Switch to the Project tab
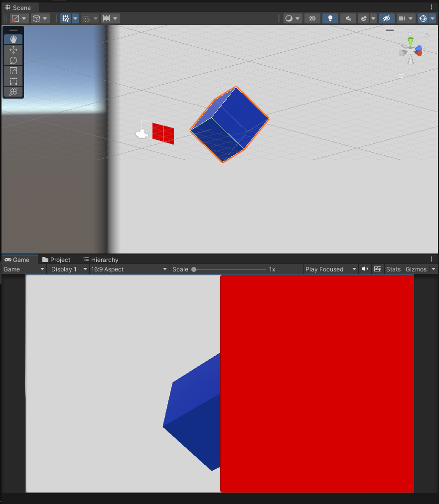Screen dimensions: 439x504 60,259
